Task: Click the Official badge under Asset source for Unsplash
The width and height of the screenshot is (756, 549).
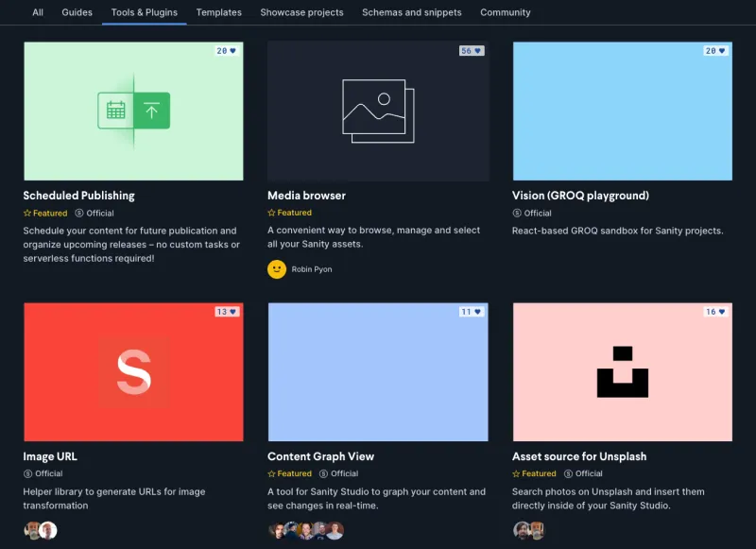Action: (x=583, y=473)
